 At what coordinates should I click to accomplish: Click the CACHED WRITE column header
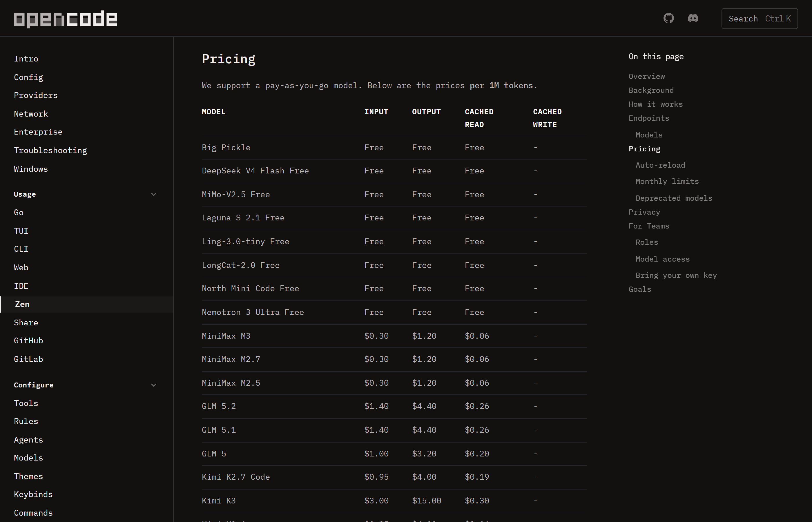(x=547, y=118)
